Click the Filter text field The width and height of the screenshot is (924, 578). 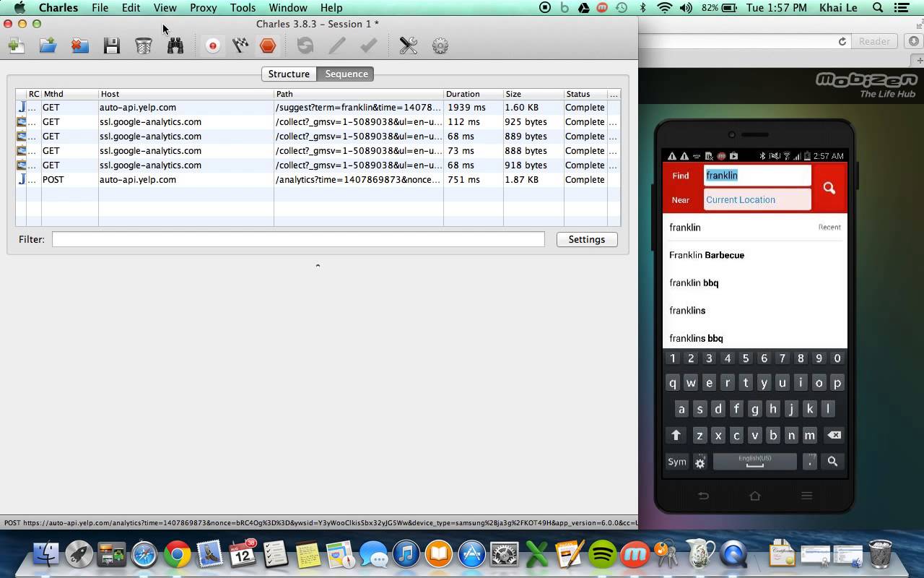298,239
